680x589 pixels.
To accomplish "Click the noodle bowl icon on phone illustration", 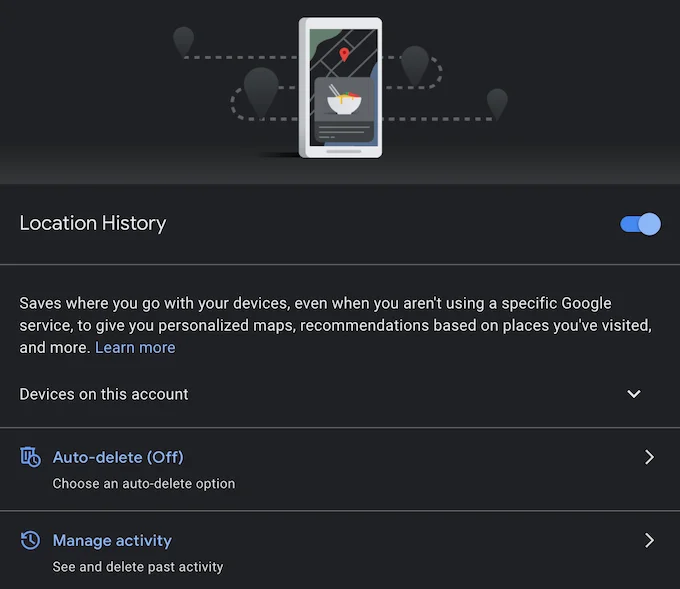I will point(343,99).
